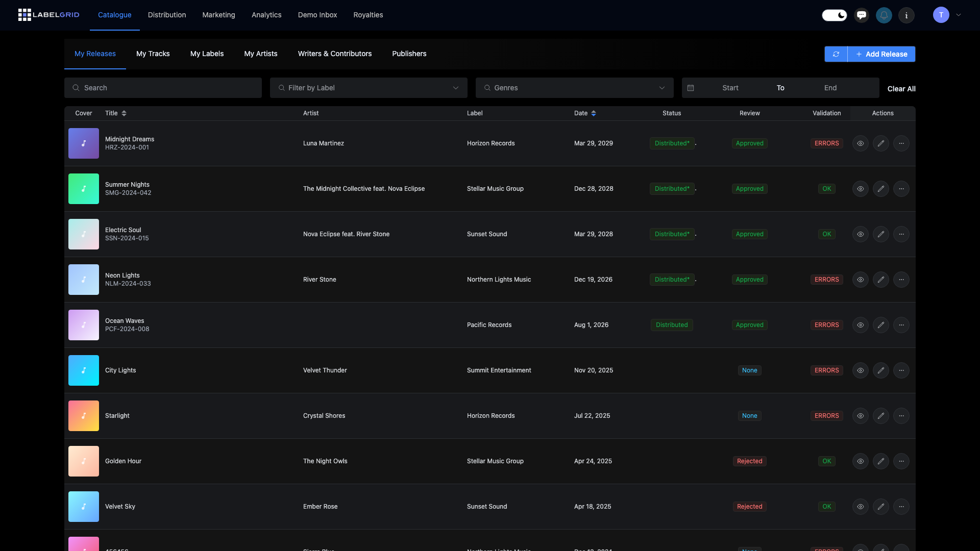Open more options for Electric Soul

[901, 234]
